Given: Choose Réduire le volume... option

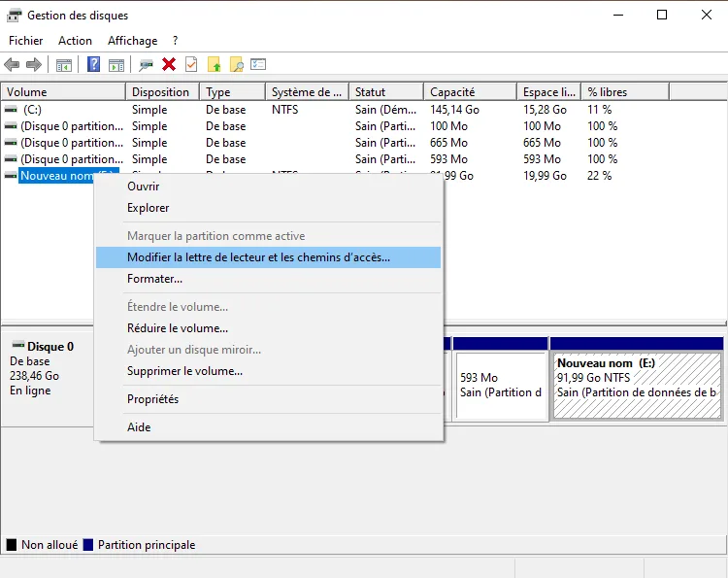Looking at the screenshot, I should 268,328.
